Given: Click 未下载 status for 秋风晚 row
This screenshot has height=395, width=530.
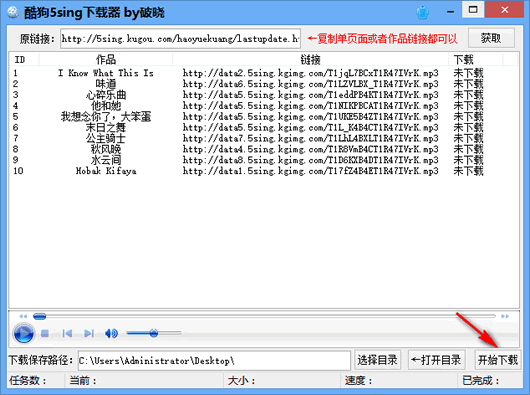Looking at the screenshot, I should [468, 149].
